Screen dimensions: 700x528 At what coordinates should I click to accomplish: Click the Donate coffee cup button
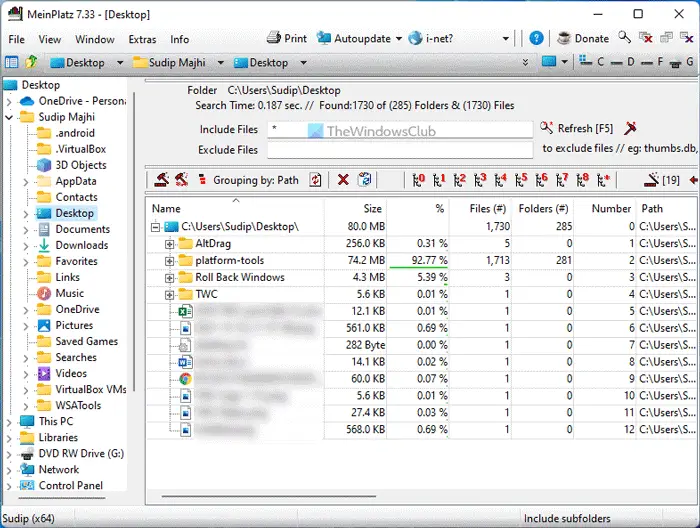(583, 38)
